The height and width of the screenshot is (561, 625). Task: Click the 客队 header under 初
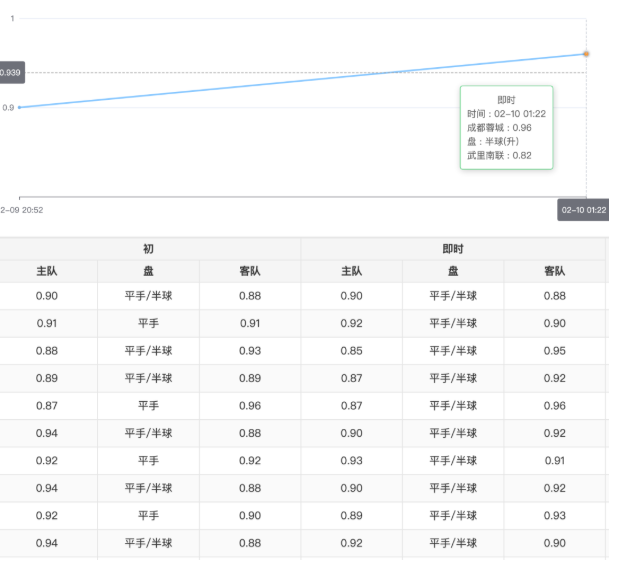(250, 271)
